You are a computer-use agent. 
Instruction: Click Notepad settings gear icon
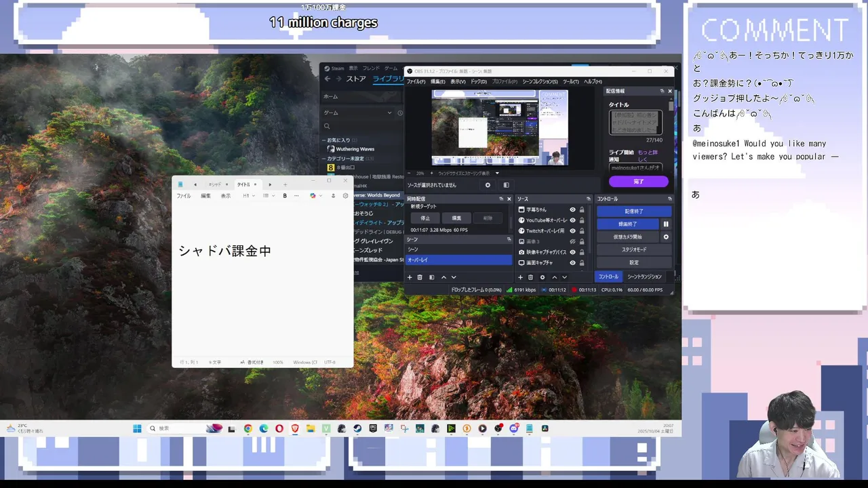[345, 195]
